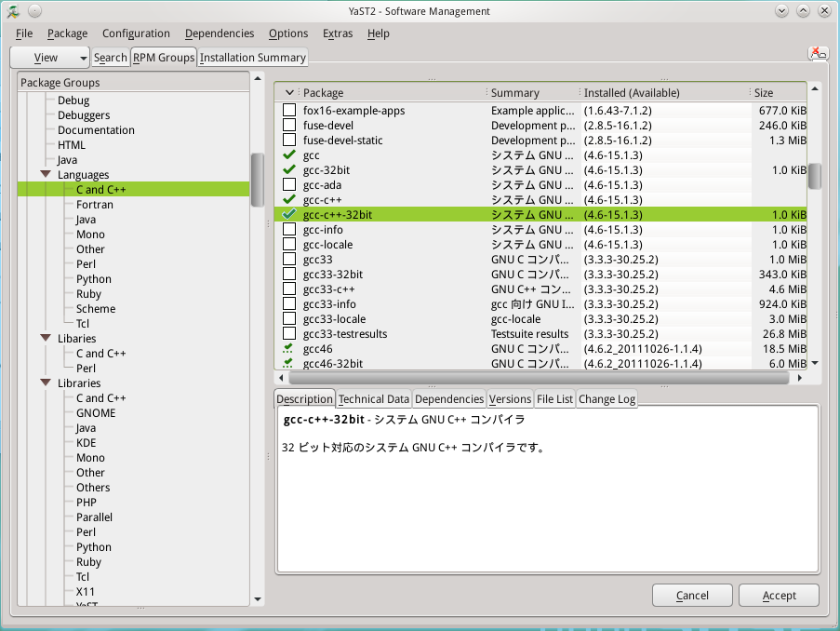Select the Debuggers package group
The height and width of the screenshot is (631, 840).
tap(84, 114)
